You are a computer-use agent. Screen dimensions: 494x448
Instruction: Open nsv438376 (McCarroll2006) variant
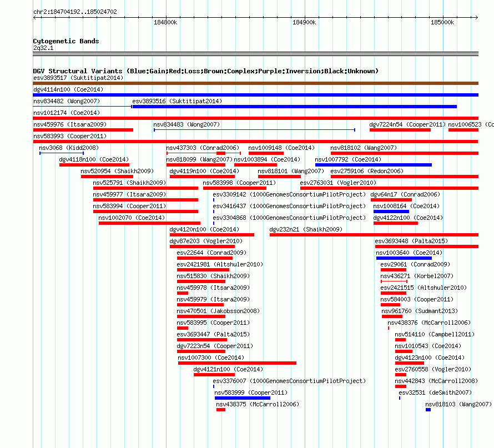(x=389, y=328)
